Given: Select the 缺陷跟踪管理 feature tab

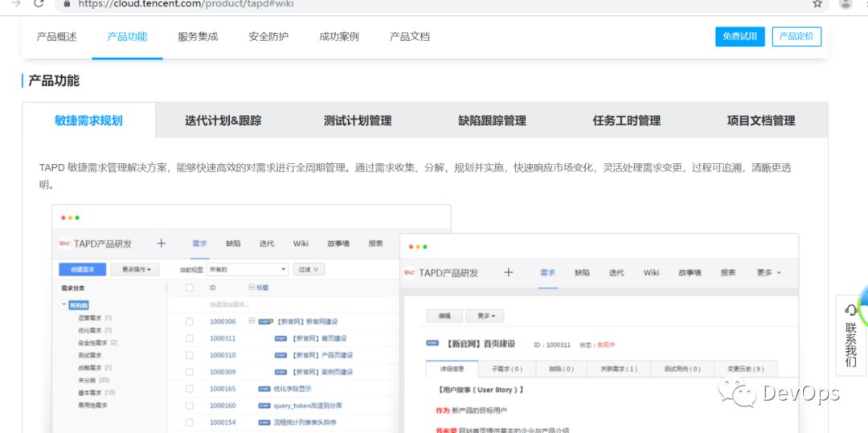Looking at the screenshot, I should tap(492, 121).
